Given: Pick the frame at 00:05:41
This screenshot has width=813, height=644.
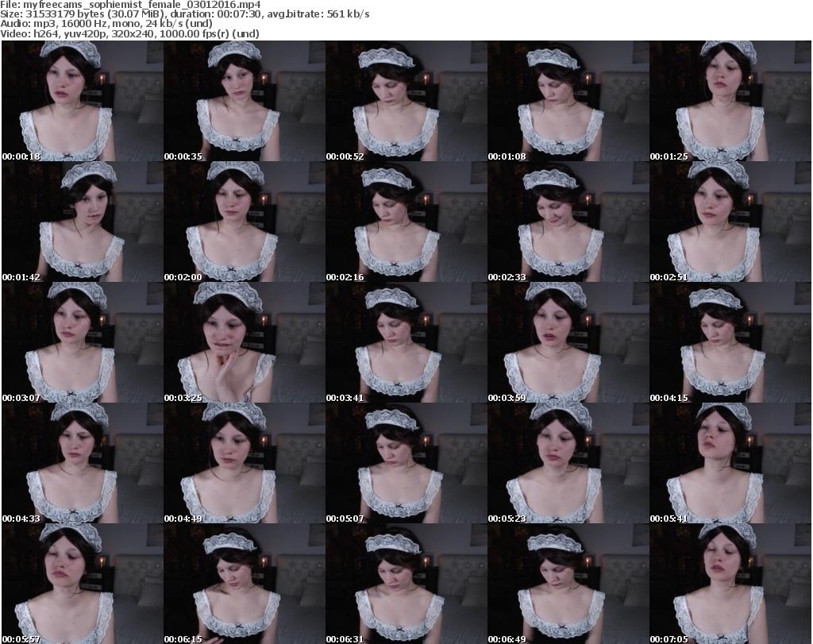Looking at the screenshot, I should click(x=730, y=464).
